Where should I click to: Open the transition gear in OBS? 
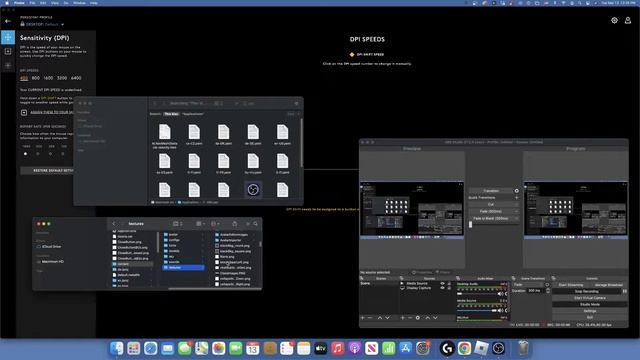pyautogui.click(x=516, y=191)
